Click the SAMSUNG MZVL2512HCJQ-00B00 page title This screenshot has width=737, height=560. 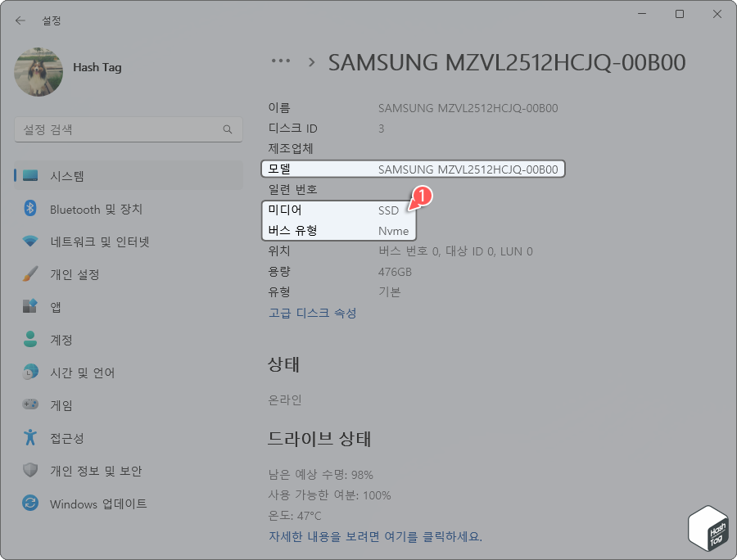(x=507, y=62)
